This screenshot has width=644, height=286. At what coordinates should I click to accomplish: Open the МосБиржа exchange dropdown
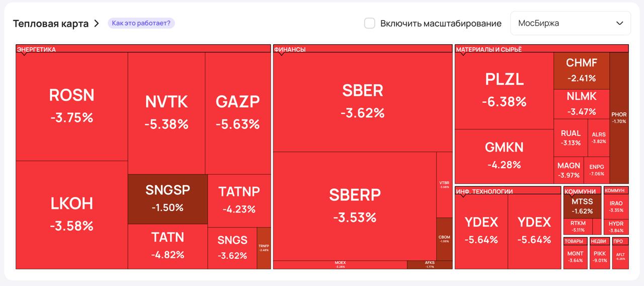point(570,23)
